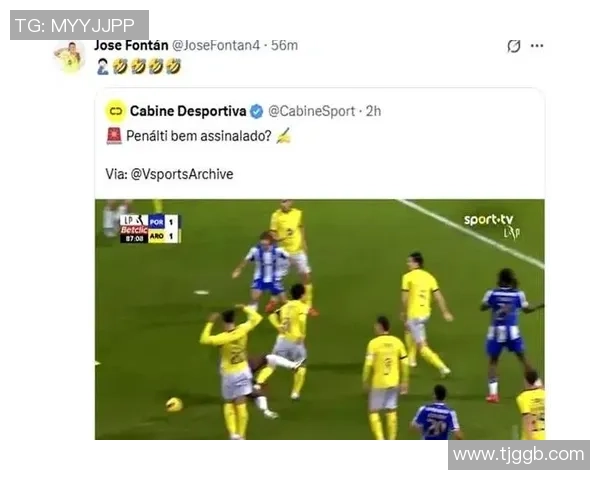Click the Cabine Desportiva yellow logo avatar
Viewport: 600px width, 480px height.
tap(116, 111)
